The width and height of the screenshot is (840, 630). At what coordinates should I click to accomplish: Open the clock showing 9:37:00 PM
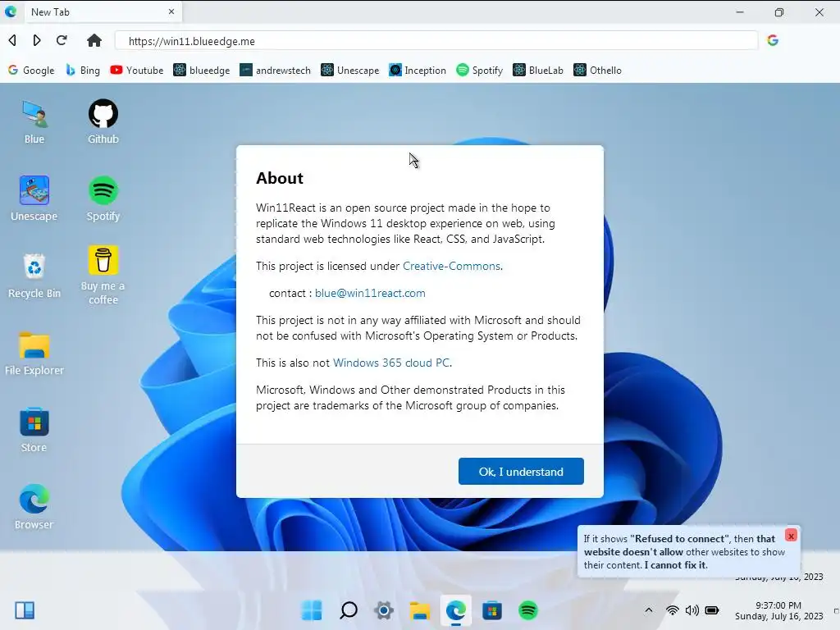coord(778,610)
